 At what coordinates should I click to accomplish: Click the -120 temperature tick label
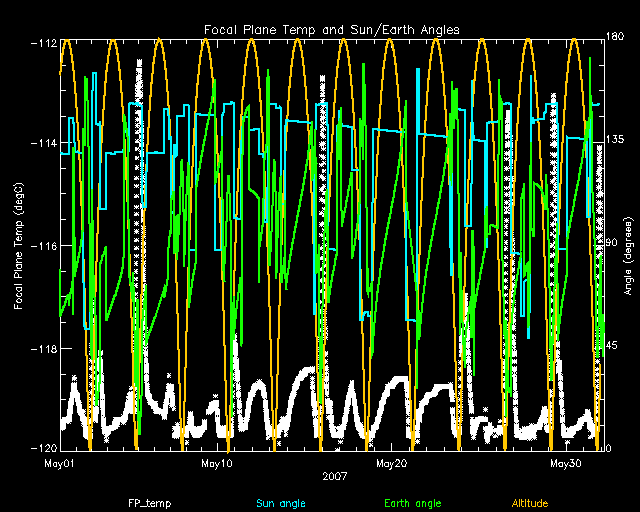click(x=43, y=449)
